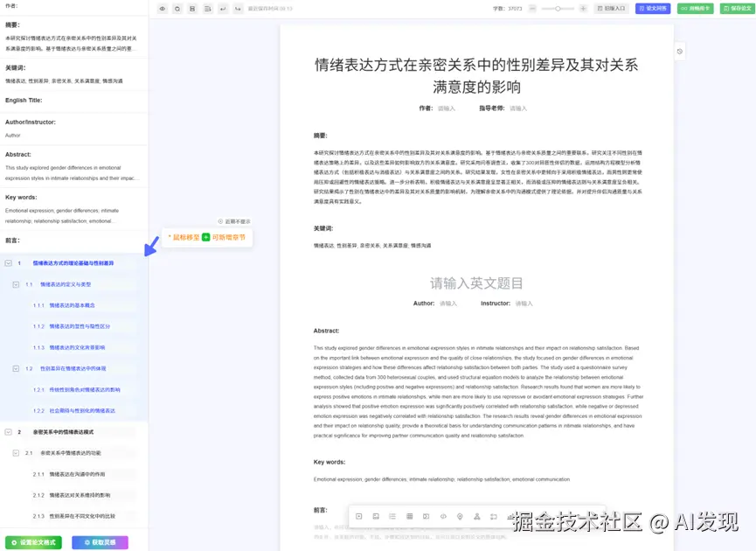
Task: Select outline item 1.1.2
Action: tap(72, 326)
